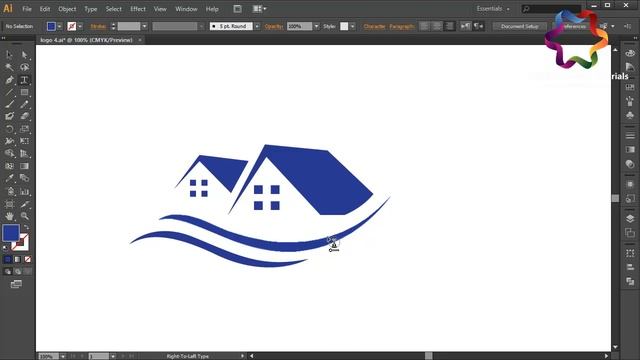Image resolution: width=640 pixels, height=360 pixels.
Task: Align text center in control bar
Action: (x=437, y=26)
